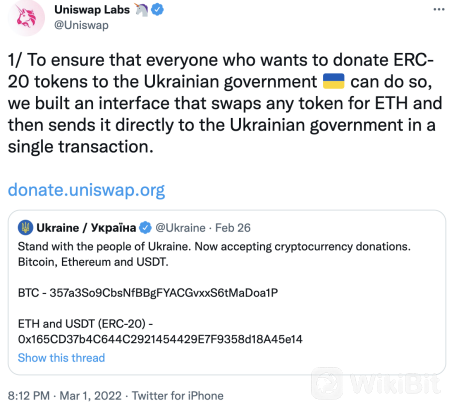Click the Uniswap Labs verified badge
The image size is (454, 415).
[x=157, y=10]
